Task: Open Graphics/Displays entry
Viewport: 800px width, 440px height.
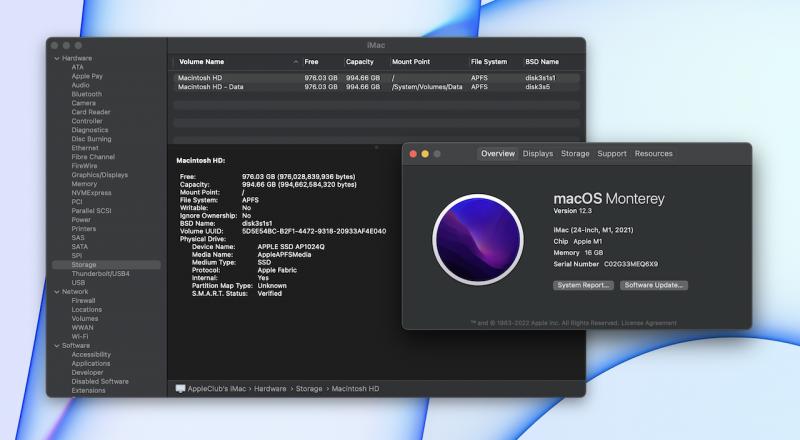Action: (100, 175)
